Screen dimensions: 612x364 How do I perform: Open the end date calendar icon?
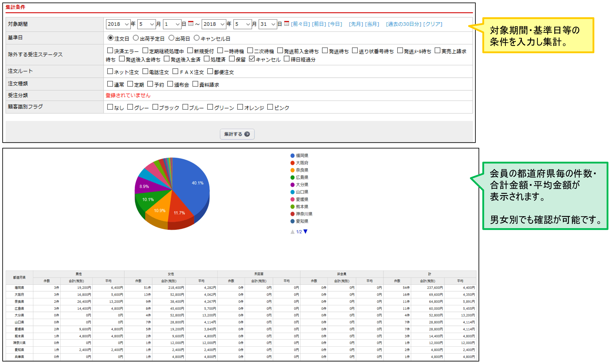point(286,24)
